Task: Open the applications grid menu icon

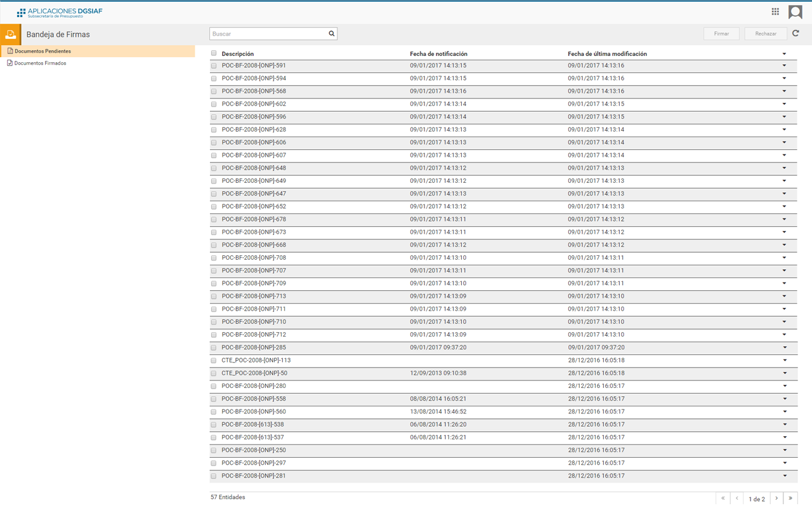Action: pos(775,11)
